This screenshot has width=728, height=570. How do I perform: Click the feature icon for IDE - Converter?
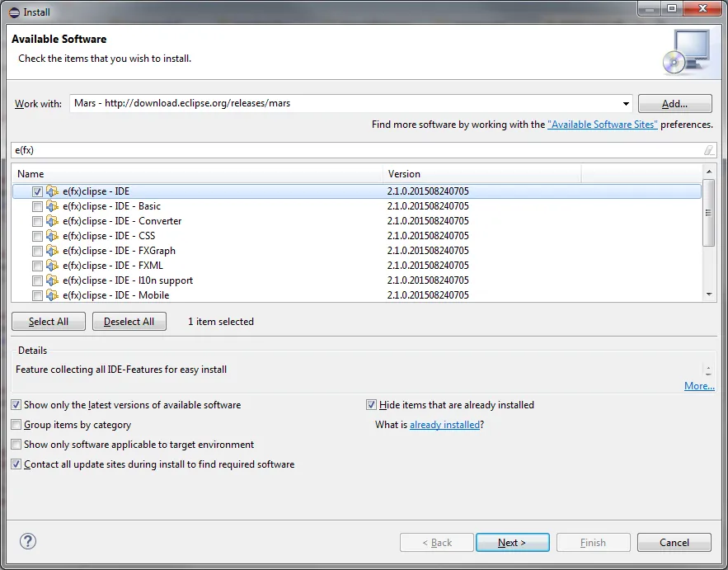click(52, 221)
